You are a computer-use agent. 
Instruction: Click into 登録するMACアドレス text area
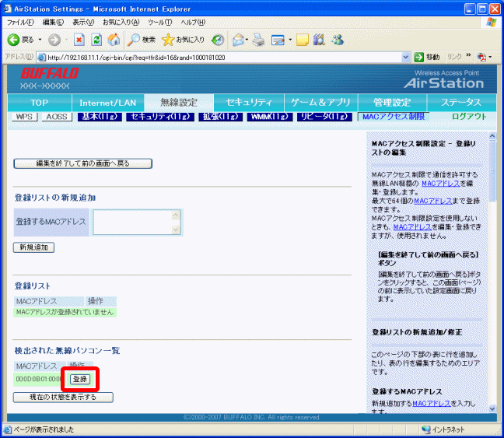point(133,223)
